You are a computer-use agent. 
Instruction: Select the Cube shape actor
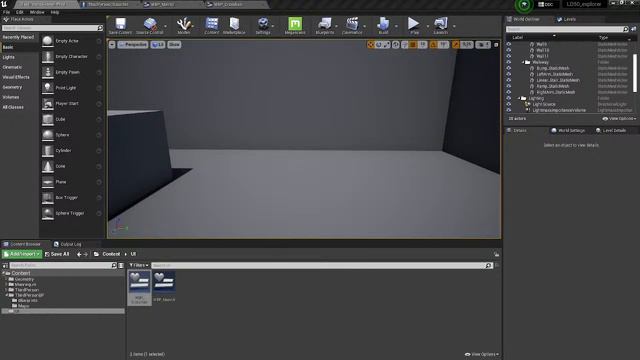pyautogui.click(x=72, y=119)
